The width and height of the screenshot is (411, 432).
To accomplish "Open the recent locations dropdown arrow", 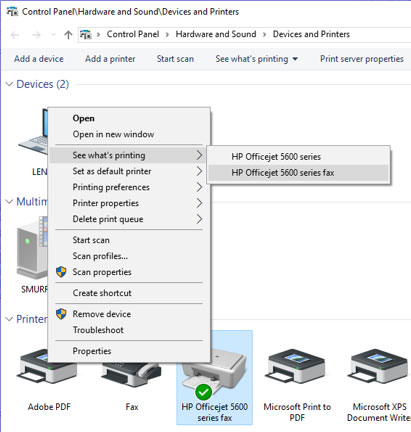I will (x=53, y=35).
